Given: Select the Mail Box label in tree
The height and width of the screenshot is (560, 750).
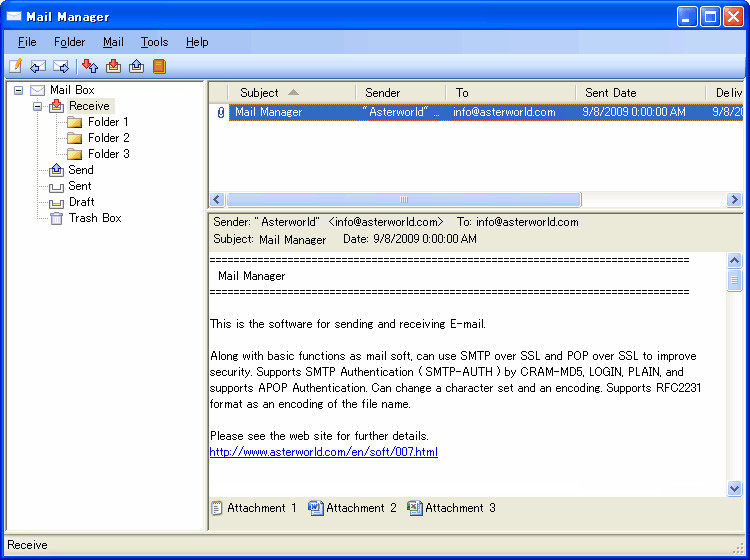Looking at the screenshot, I should (72, 90).
